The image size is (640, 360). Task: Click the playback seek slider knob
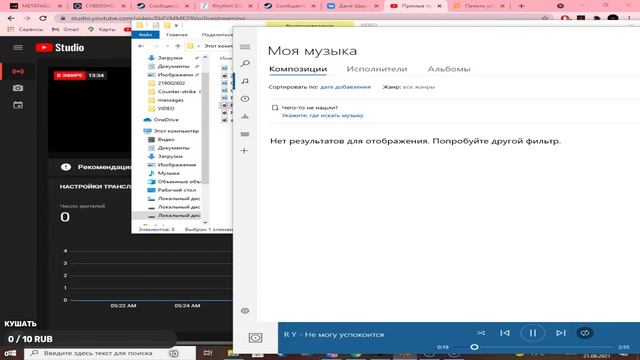tap(474, 347)
